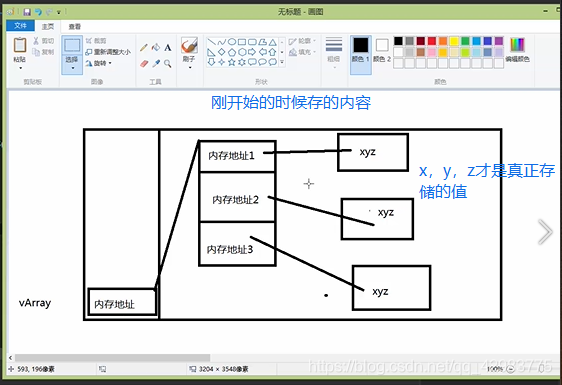Select the Eraser tool
Screen dimensions: 562x385
click(144, 64)
